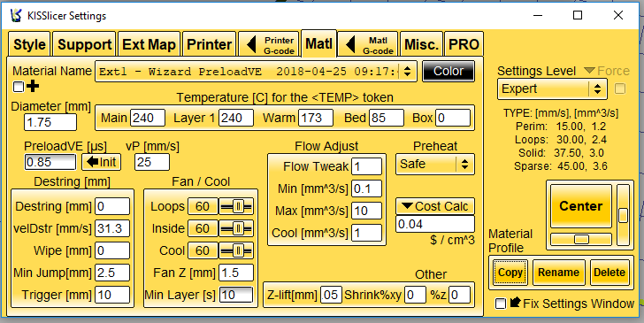Screen dimensions: 644x323
Task: Click the pin arrow icon beside Fix Settings Window
Action: pyautogui.click(x=515, y=303)
